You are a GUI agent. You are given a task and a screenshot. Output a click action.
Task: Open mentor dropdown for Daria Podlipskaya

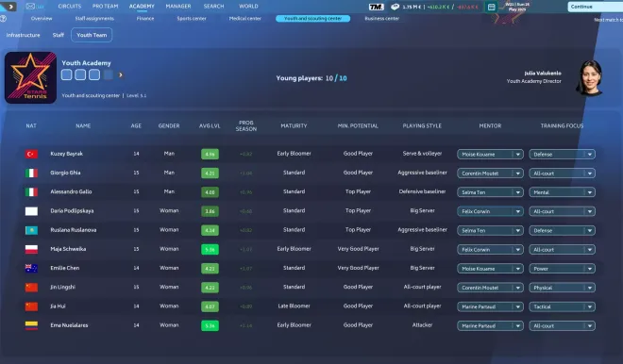click(490, 211)
